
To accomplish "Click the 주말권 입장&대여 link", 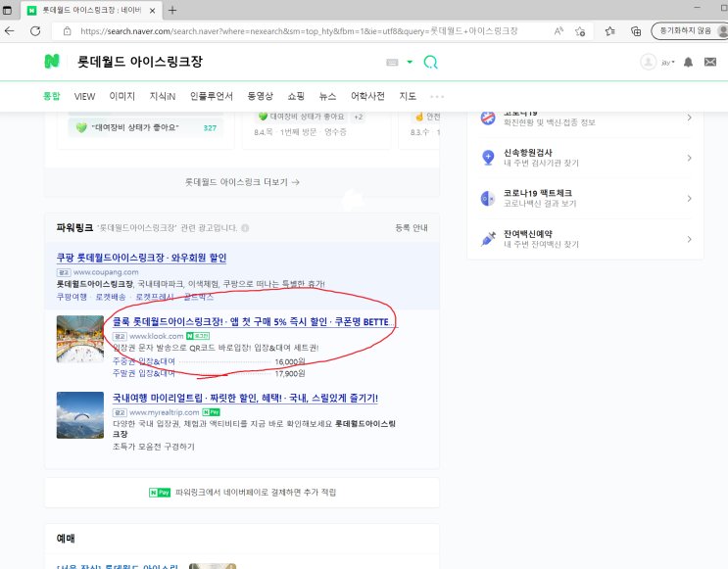I will pos(144,373).
